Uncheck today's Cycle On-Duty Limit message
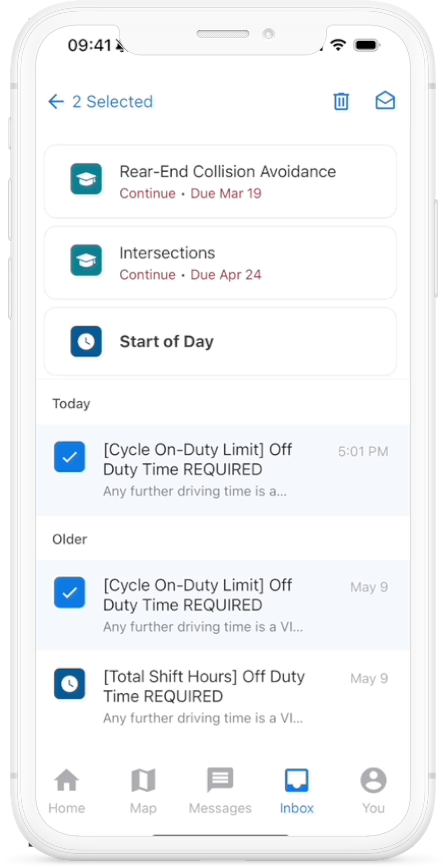Screen dimensions: 448x868 click(69, 457)
